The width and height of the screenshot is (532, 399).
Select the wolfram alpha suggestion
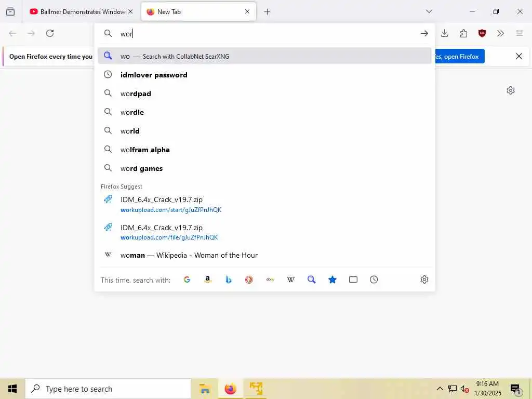264,149
